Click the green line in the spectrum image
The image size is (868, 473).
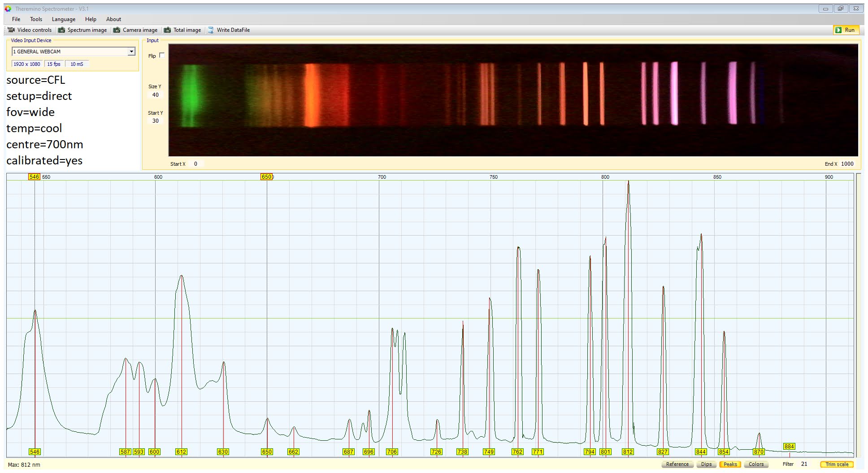pyautogui.click(x=191, y=95)
